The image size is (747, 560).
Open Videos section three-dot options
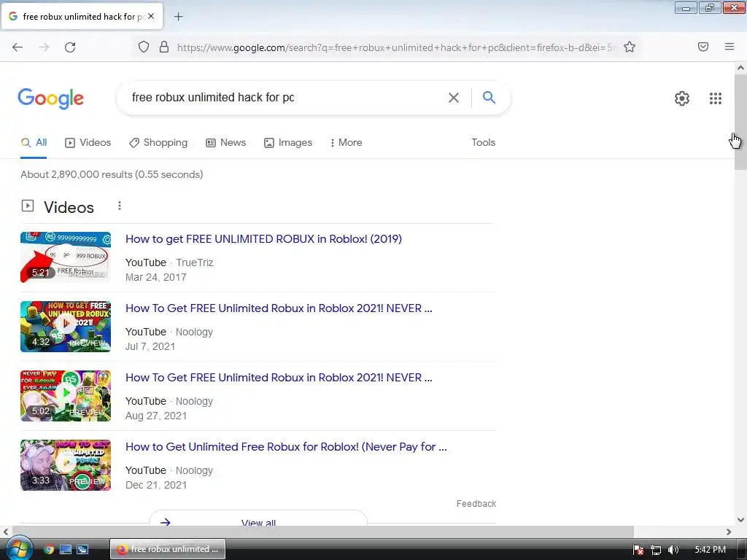pyautogui.click(x=120, y=206)
